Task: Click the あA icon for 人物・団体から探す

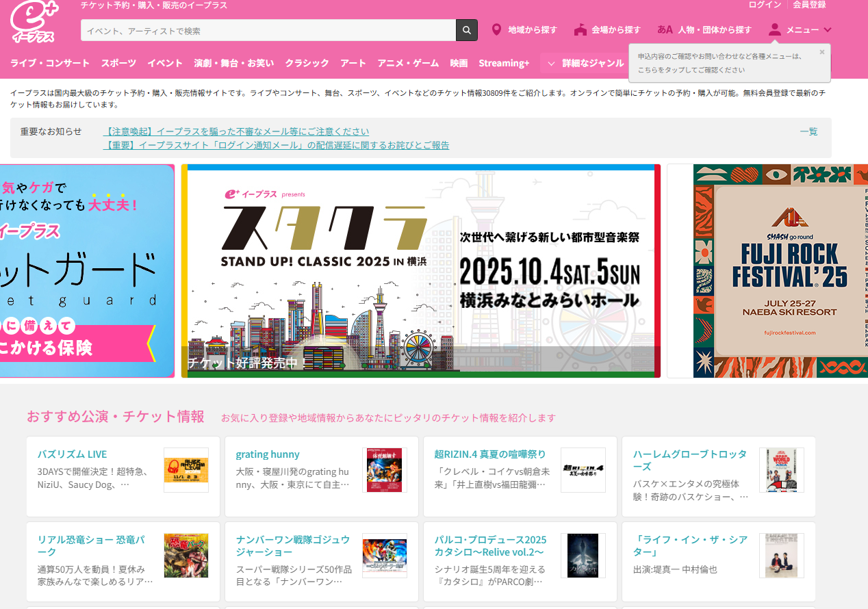Action: [665, 30]
